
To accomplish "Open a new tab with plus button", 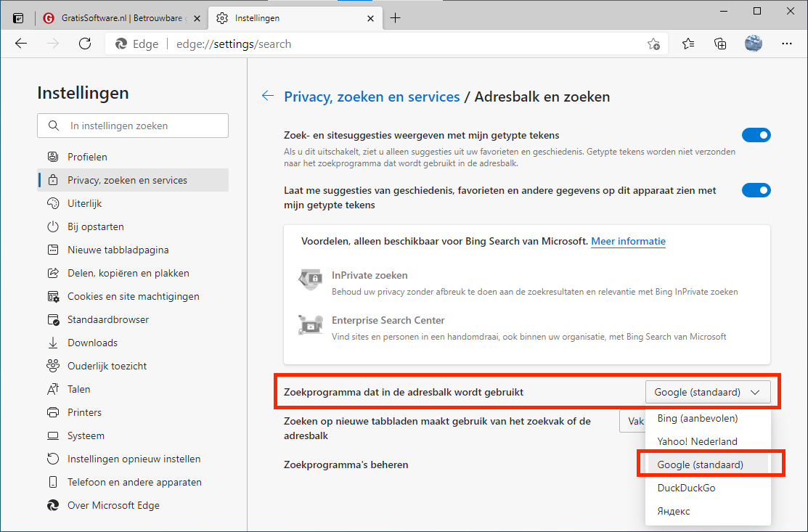I will tap(396, 18).
